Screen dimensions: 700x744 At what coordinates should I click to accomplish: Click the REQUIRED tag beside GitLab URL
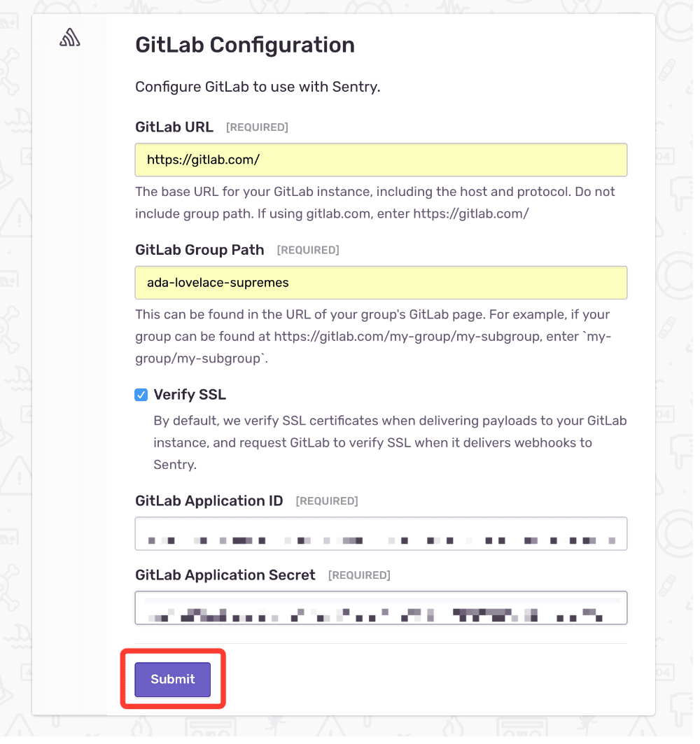pyautogui.click(x=257, y=127)
